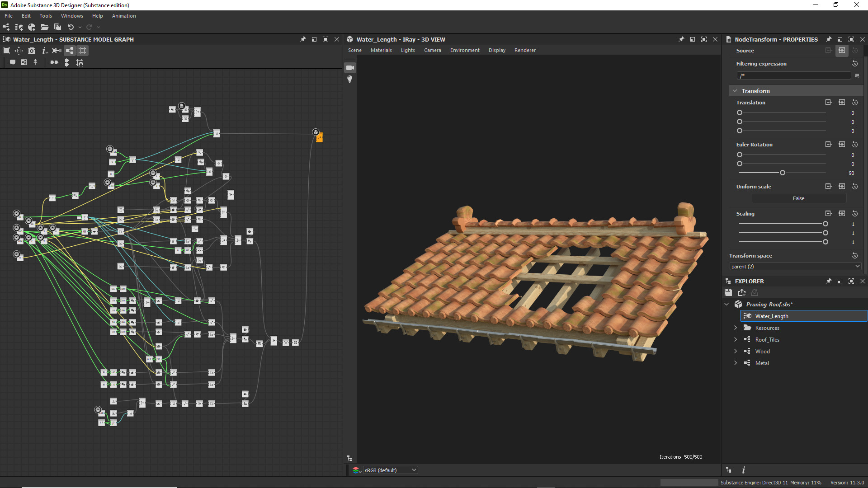Toggle the information overlay icon in graph toolbar
Viewport: 868px width, 488px height.
[x=44, y=51]
